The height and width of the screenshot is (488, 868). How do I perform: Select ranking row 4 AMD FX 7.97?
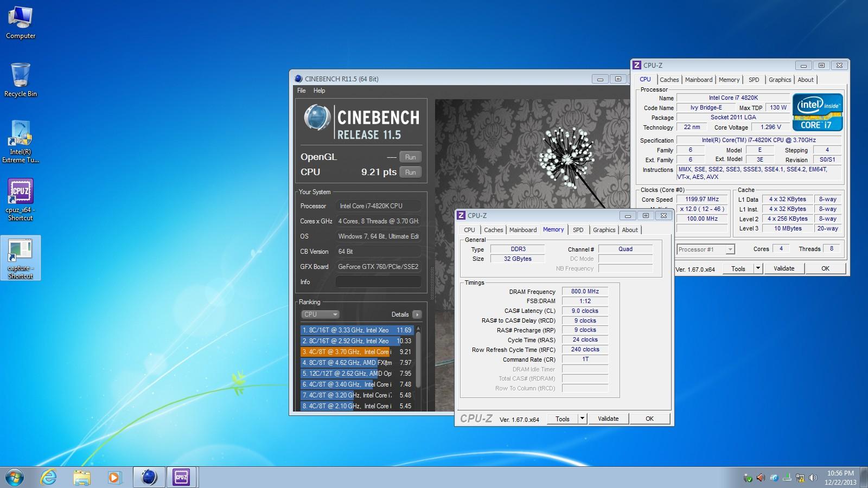[x=357, y=363]
